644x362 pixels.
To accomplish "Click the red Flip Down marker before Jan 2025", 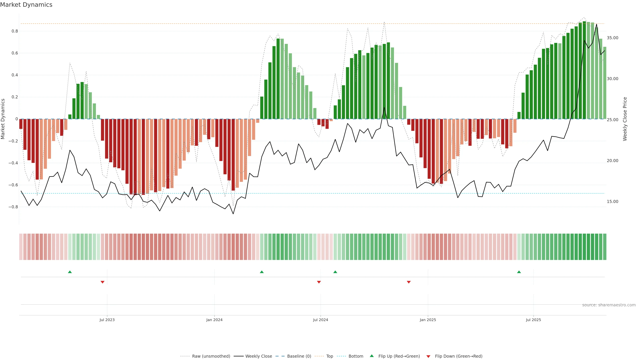I will tap(409, 282).
